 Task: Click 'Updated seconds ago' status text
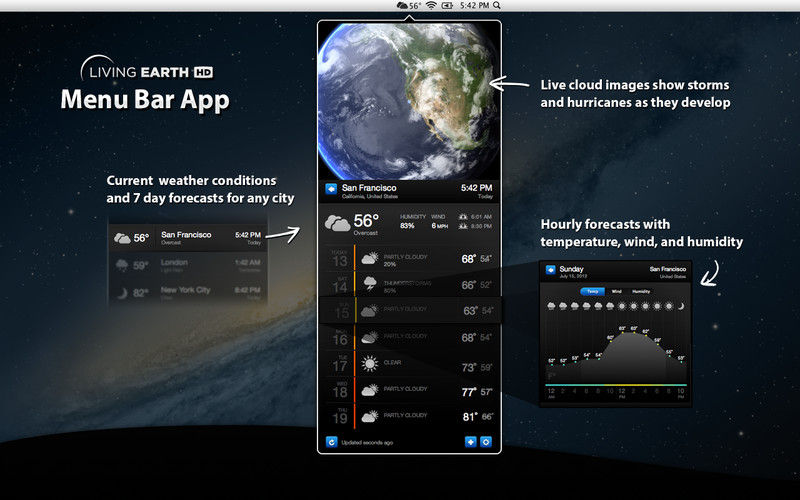click(367, 442)
